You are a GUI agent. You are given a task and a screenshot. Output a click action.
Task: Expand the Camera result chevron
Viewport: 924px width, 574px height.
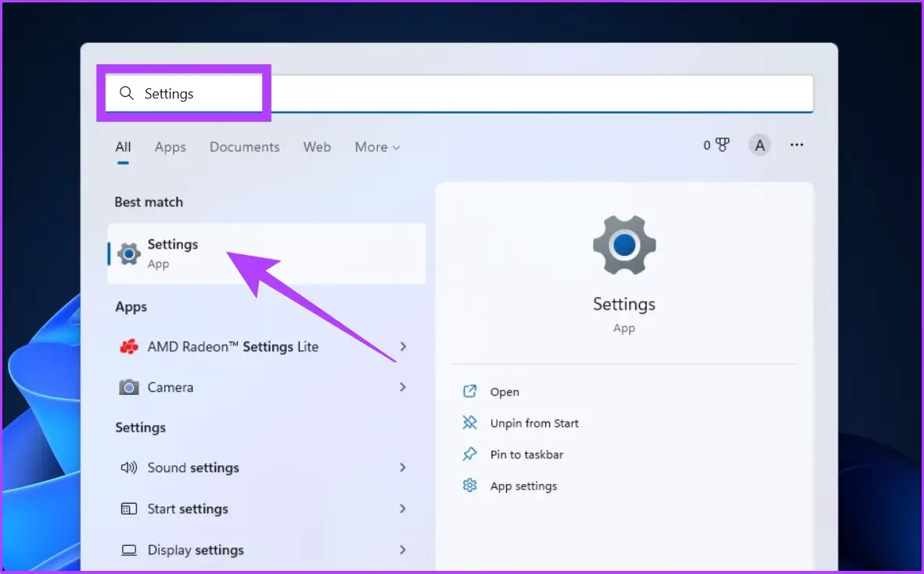[x=403, y=387]
